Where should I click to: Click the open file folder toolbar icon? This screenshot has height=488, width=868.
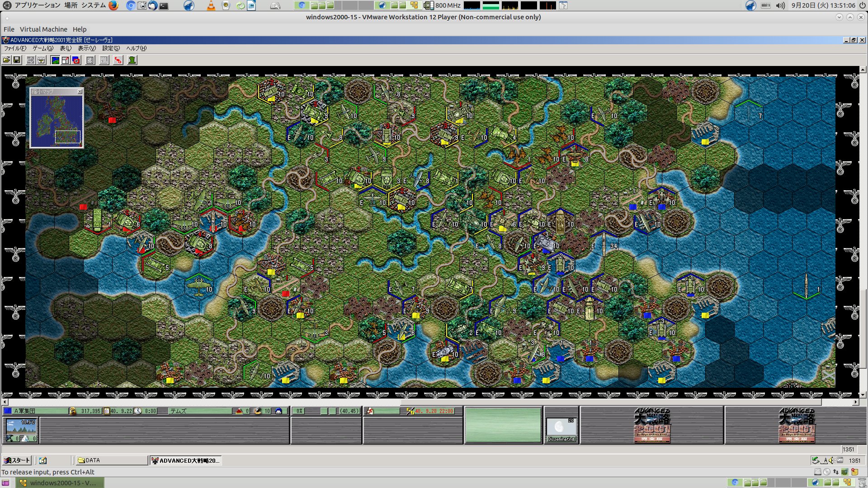pos(6,60)
